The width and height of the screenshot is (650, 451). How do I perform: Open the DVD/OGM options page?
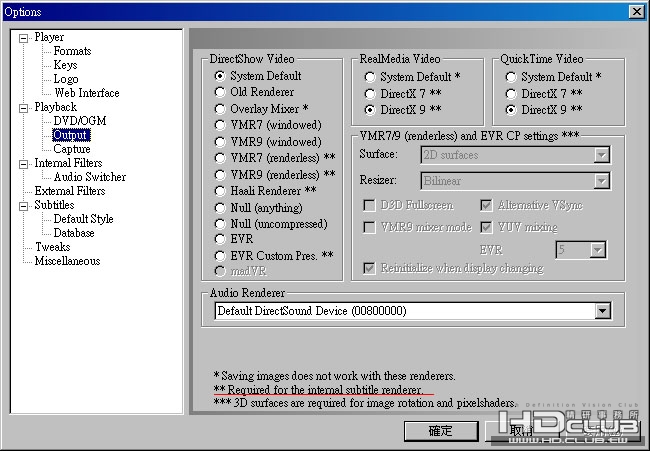click(x=80, y=121)
